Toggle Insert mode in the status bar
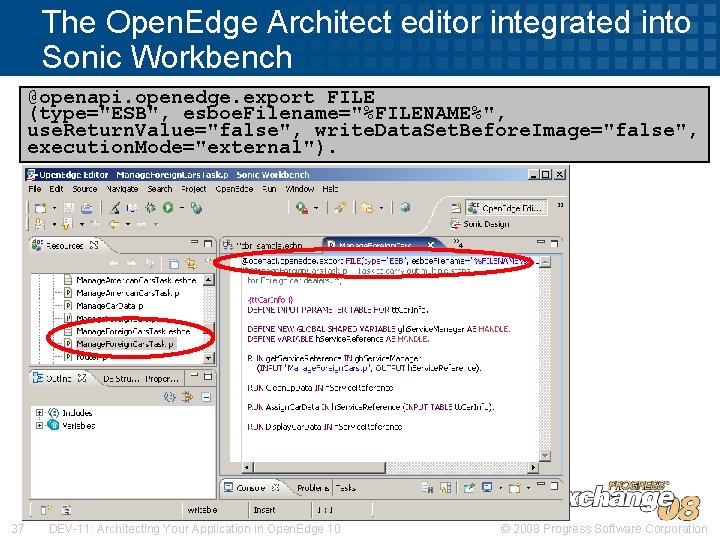The image size is (720, 540). click(x=264, y=510)
